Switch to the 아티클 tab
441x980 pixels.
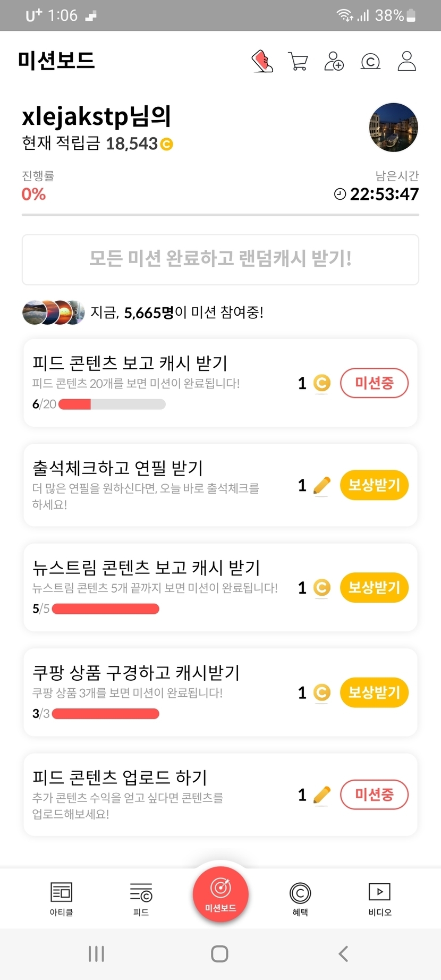[61, 899]
